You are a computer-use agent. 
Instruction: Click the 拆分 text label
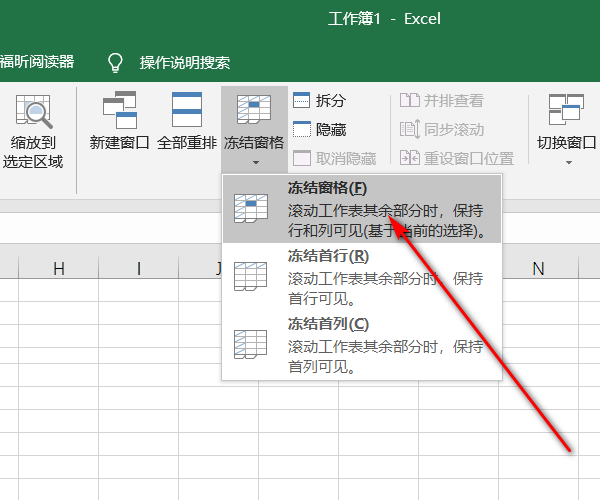click(x=331, y=101)
